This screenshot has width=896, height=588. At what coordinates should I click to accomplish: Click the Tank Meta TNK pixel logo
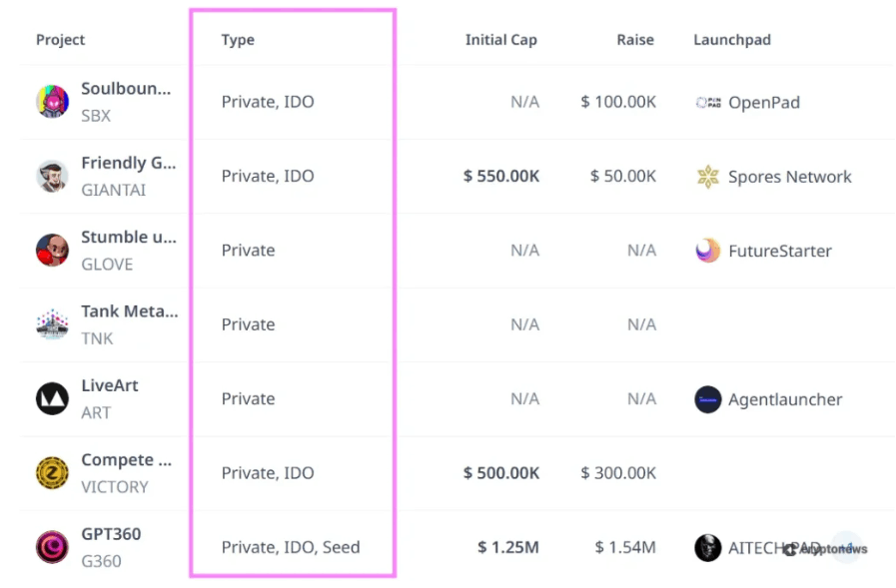pos(51,323)
